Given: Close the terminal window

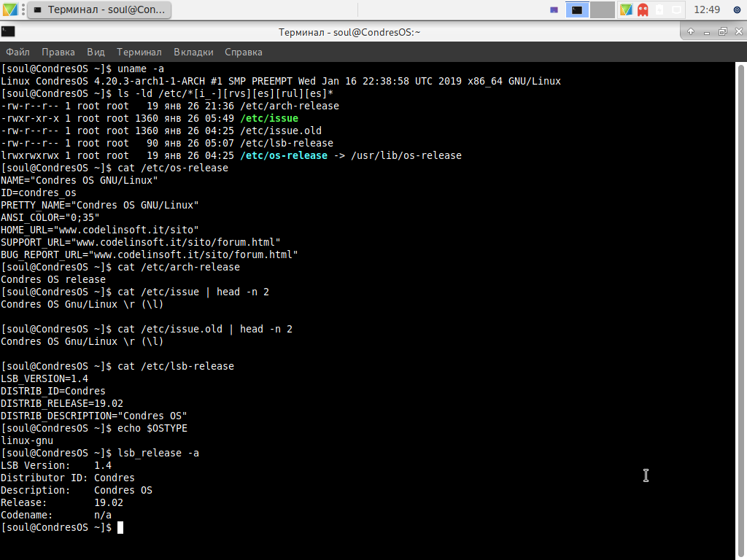Looking at the screenshot, I should pyautogui.click(x=739, y=31).
